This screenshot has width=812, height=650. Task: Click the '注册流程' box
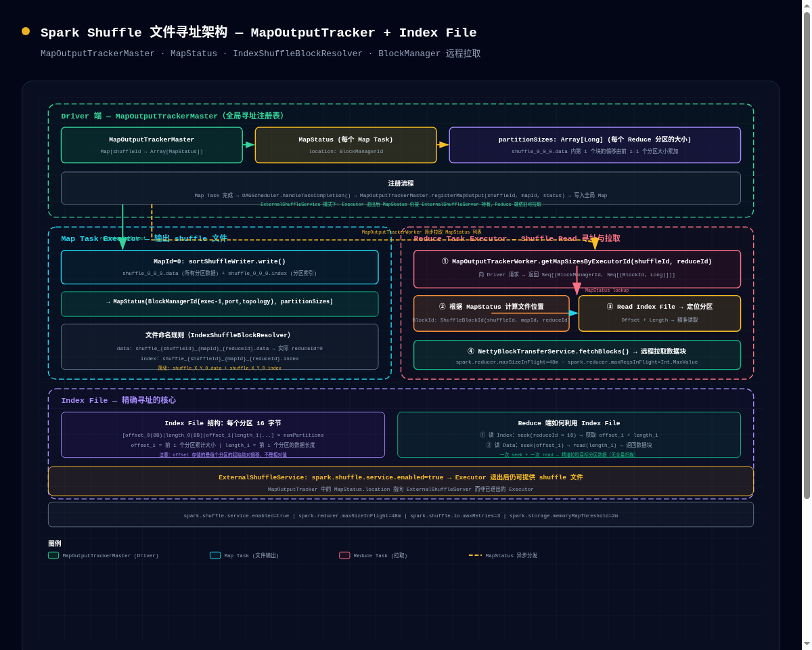tap(401, 188)
